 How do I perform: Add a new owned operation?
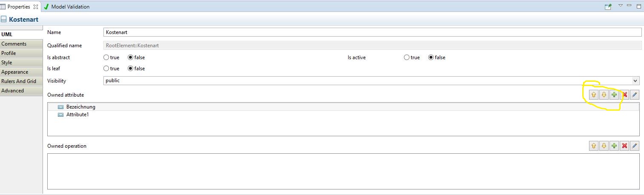614,146
